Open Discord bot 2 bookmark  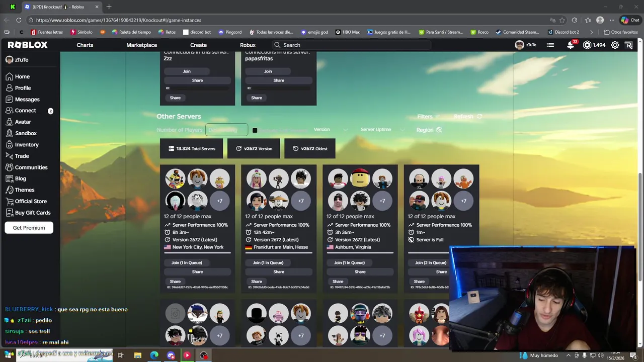click(x=562, y=32)
